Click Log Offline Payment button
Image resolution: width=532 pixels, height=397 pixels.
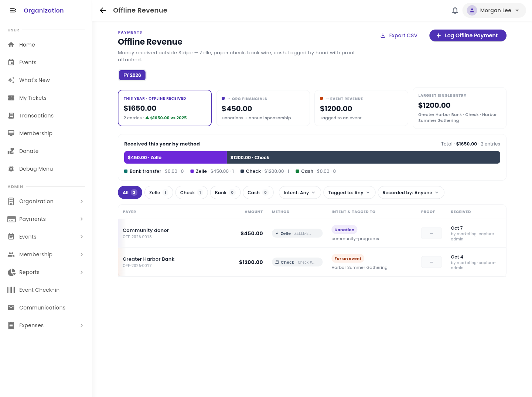click(x=468, y=35)
